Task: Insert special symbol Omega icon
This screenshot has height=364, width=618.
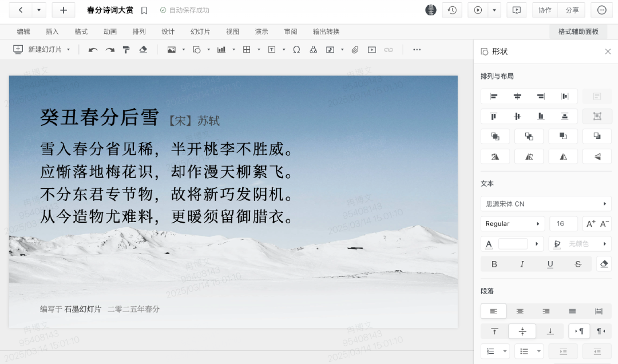Action: click(x=296, y=50)
